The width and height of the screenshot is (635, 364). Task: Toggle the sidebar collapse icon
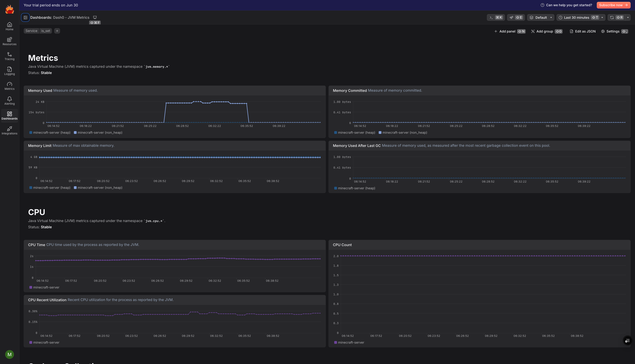[25, 17]
